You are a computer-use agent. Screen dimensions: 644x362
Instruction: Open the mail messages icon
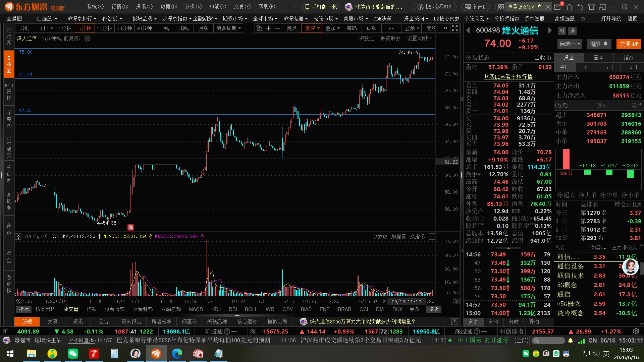click(x=558, y=7)
